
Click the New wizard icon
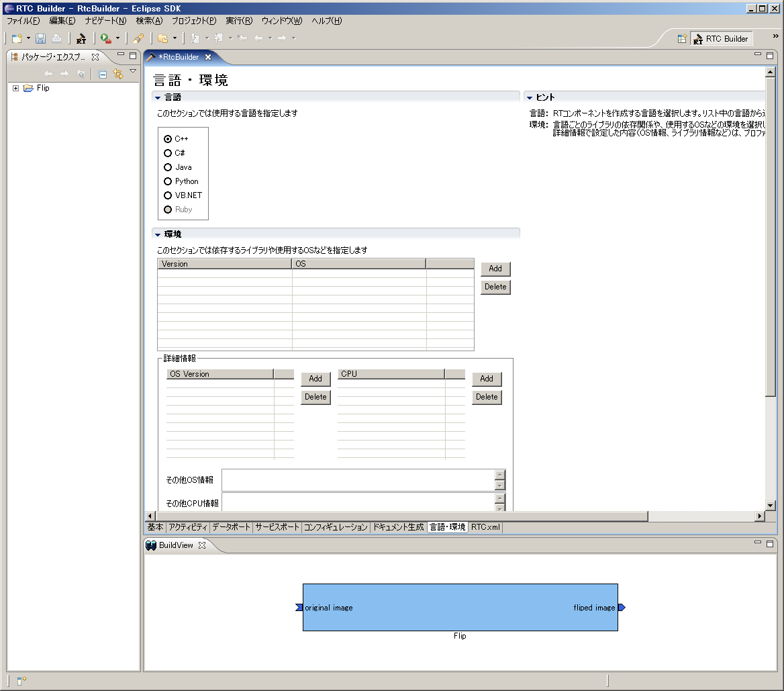coord(17,38)
